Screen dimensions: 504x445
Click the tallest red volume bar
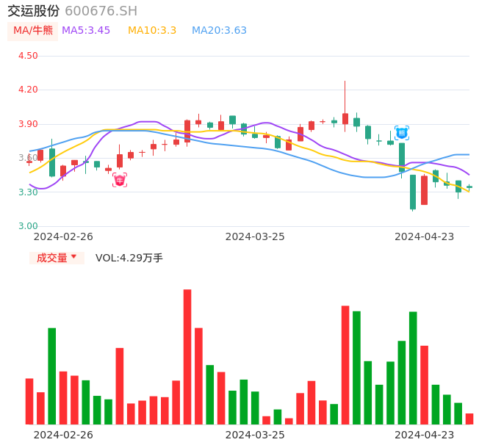[x=187, y=357]
